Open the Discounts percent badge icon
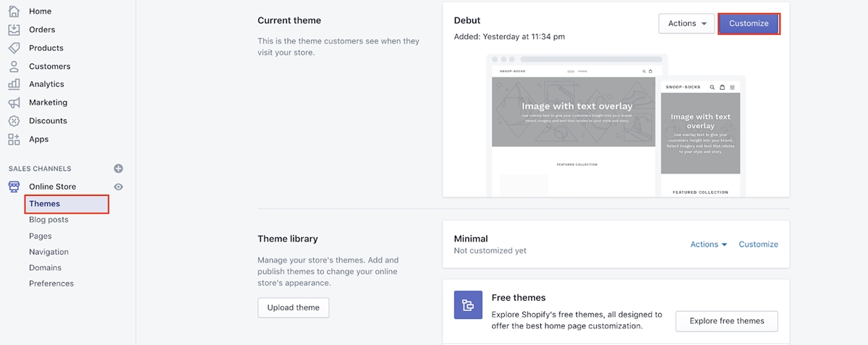This screenshot has width=868, height=345. [14, 121]
